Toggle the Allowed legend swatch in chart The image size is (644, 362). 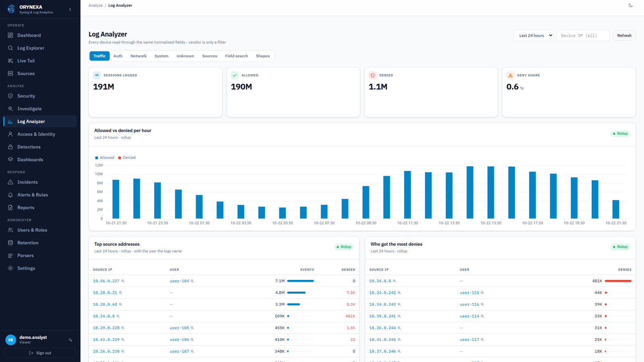[x=97, y=158]
